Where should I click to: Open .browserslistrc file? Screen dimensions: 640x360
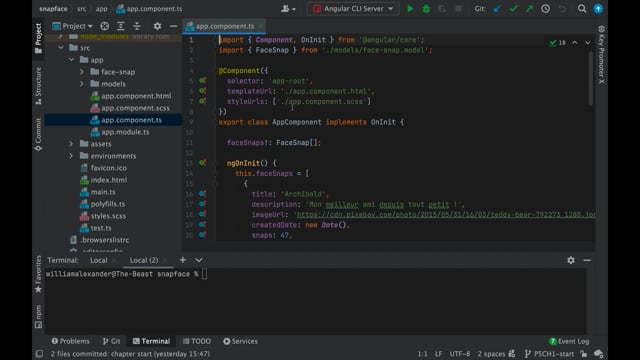pos(104,240)
